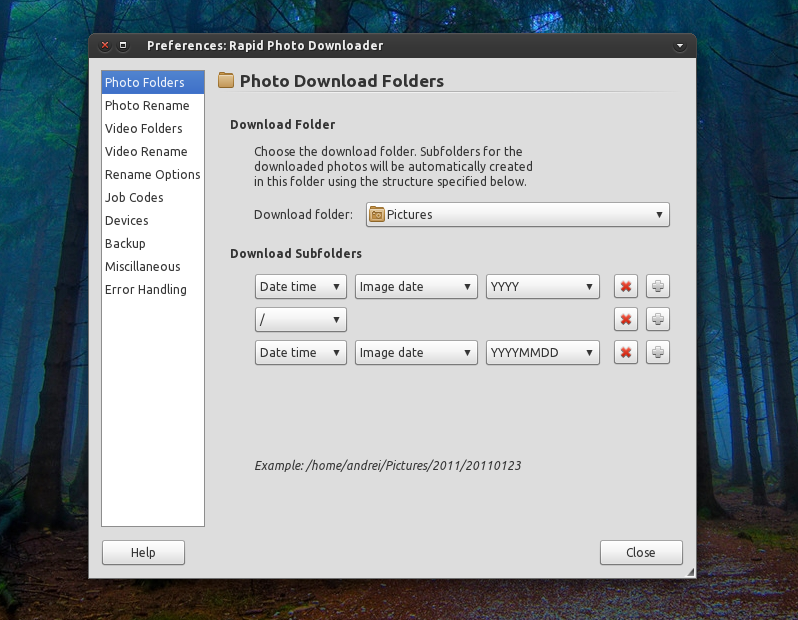Open the slash separator dropdown
The width and height of the screenshot is (798, 620).
(301, 320)
